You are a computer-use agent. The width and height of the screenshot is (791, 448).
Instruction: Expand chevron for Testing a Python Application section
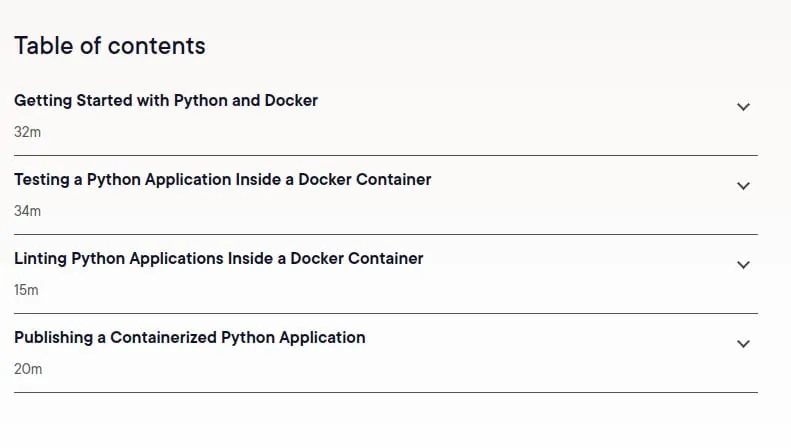tap(743, 186)
